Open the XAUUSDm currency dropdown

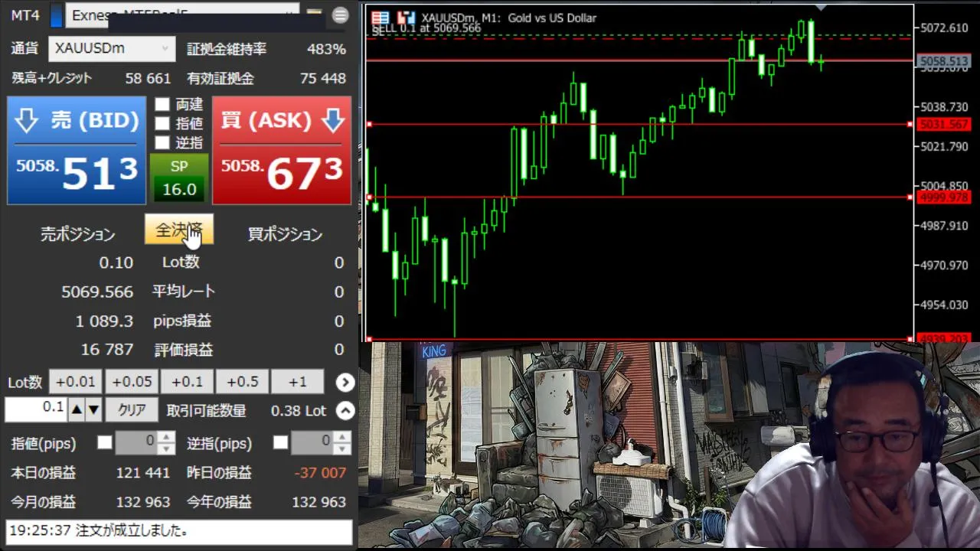(112, 48)
